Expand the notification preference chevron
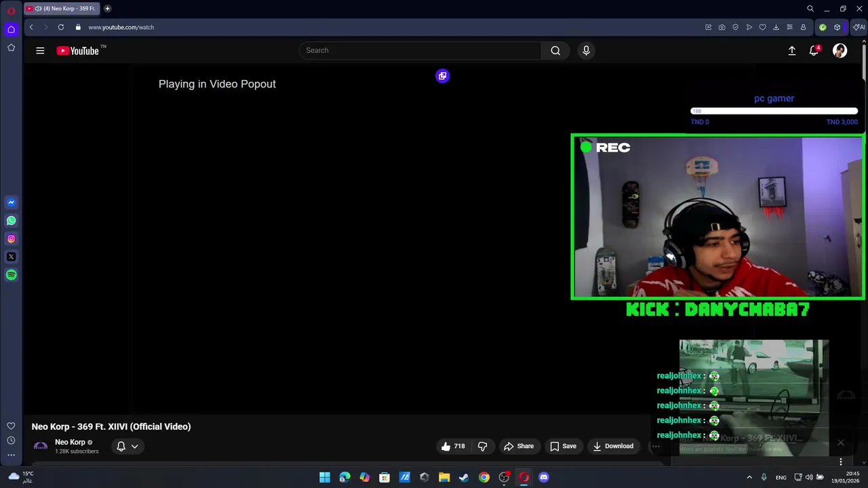Image resolution: width=868 pixels, height=488 pixels. click(x=134, y=446)
